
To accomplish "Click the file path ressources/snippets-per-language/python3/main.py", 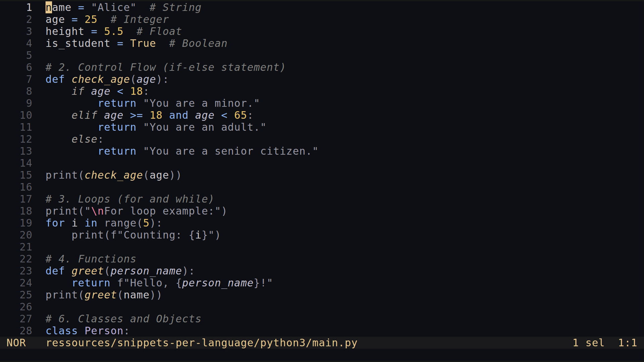I will [x=202, y=343].
